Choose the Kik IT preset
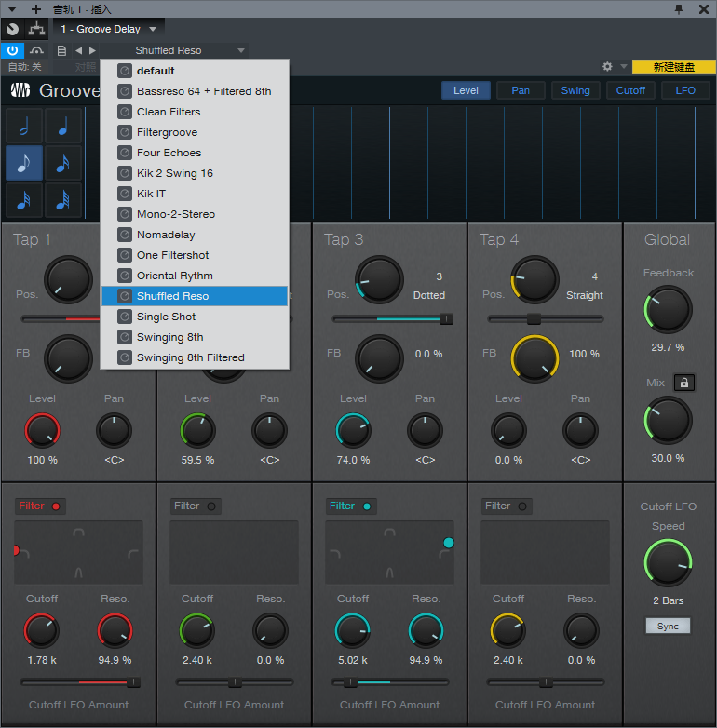The image size is (717, 728). pos(195,194)
